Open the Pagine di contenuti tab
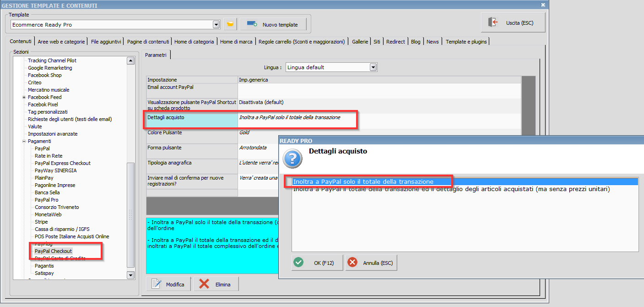Viewport: 644px width, 307px height. [x=148, y=42]
